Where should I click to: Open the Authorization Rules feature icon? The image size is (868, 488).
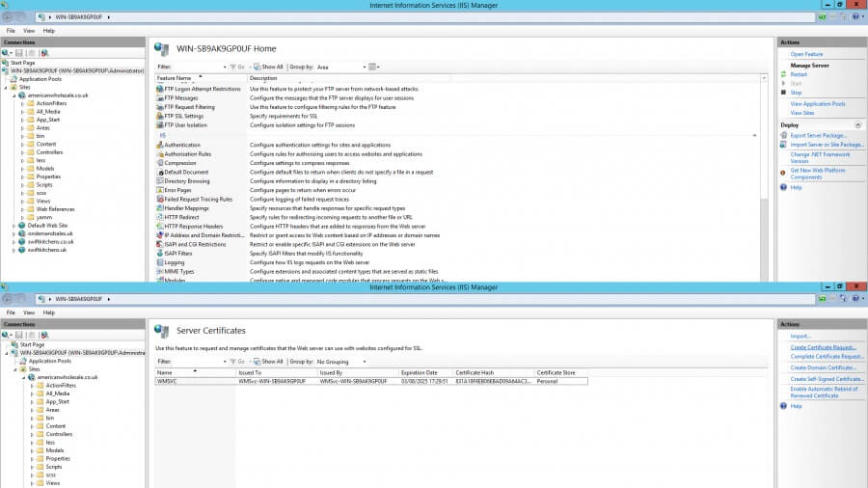coord(160,153)
